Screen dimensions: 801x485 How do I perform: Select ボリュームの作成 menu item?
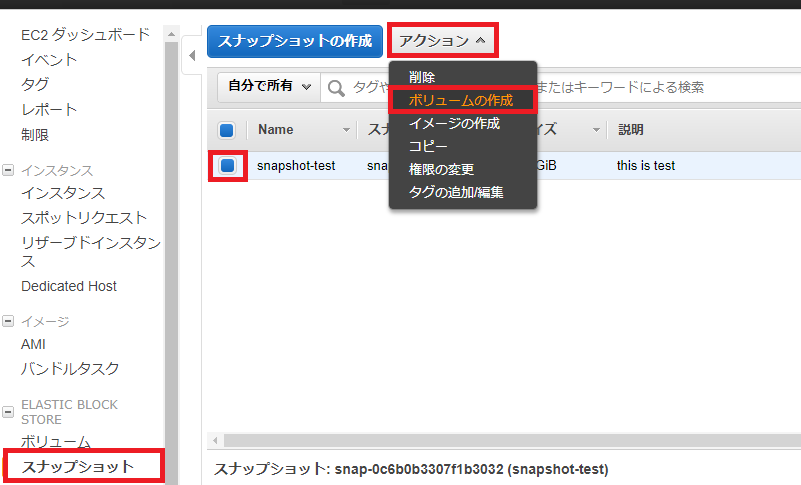[461, 100]
